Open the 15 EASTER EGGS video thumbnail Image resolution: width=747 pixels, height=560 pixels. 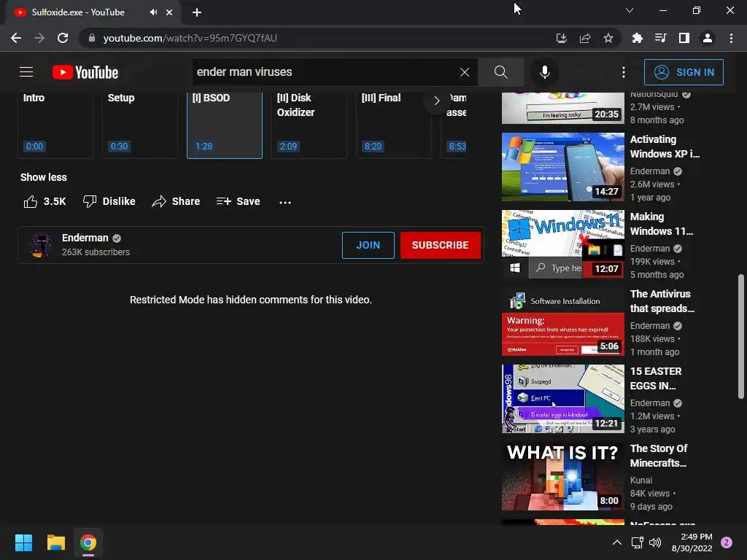click(x=562, y=399)
